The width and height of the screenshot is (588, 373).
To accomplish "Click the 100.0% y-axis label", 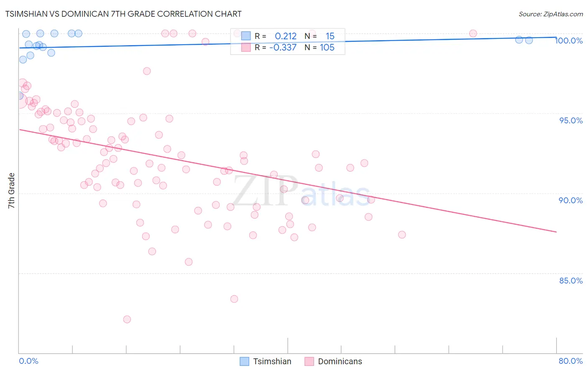I will click(569, 41).
